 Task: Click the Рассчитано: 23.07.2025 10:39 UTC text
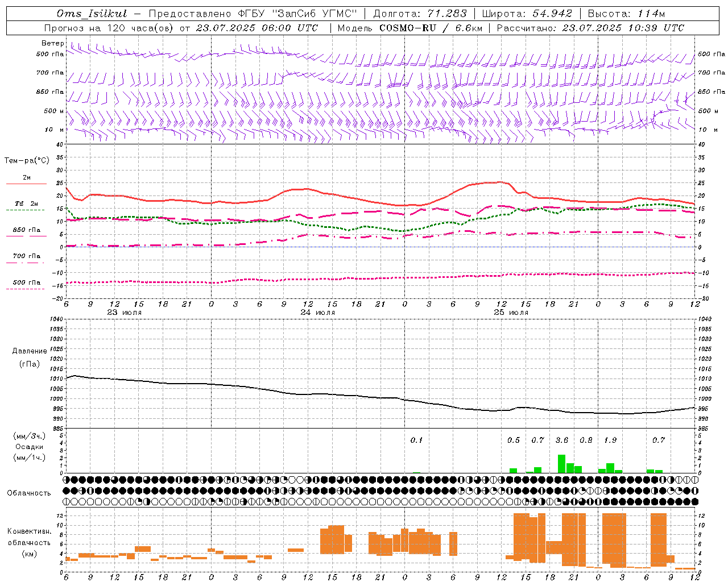590,28
